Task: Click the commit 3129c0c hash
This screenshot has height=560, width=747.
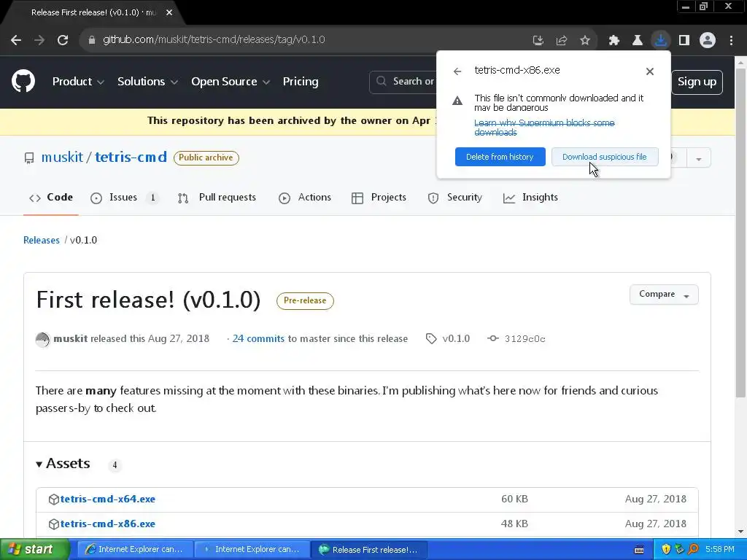Action: (525, 339)
